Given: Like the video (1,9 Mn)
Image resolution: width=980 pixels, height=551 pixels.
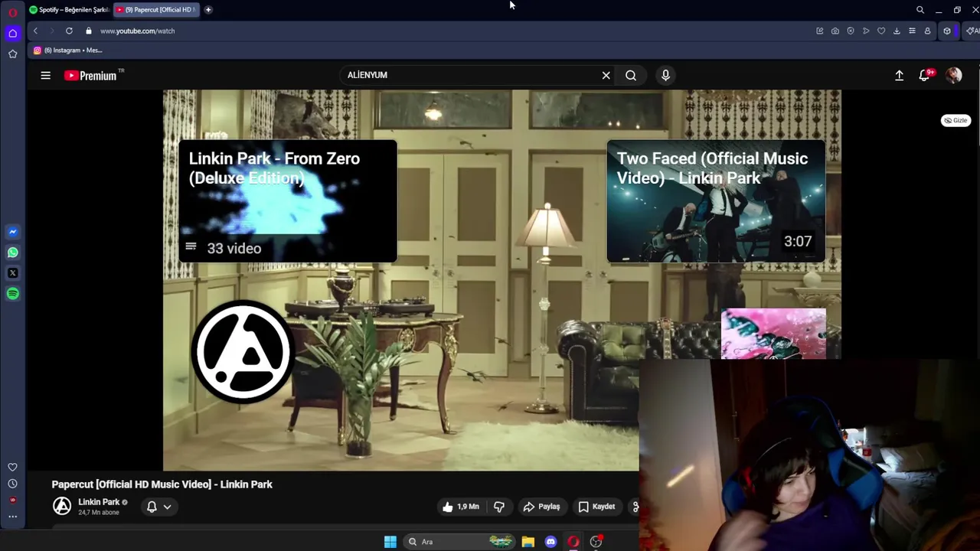Looking at the screenshot, I should pos(460,507).
